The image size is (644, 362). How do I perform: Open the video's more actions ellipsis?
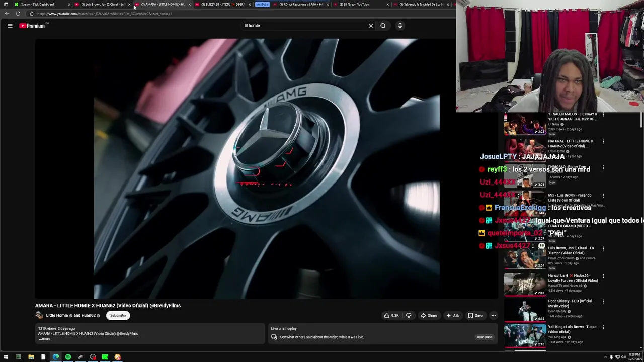click(x=494, y=316)
